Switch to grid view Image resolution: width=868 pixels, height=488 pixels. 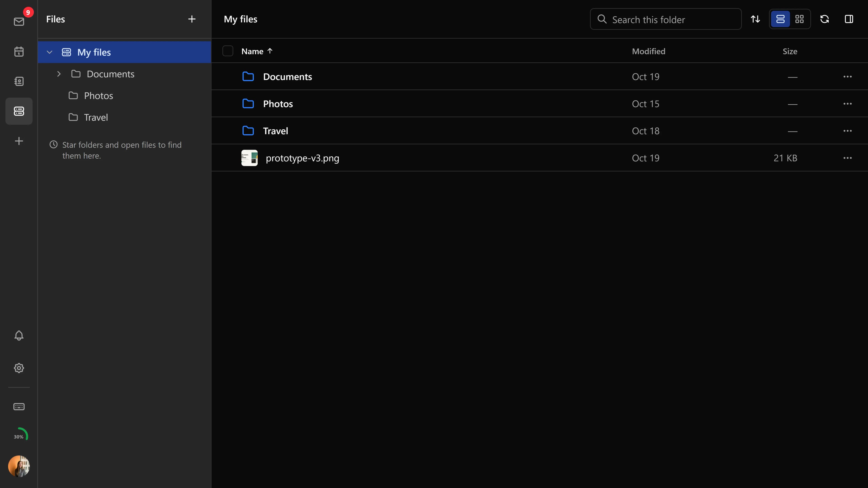point(800,19)
